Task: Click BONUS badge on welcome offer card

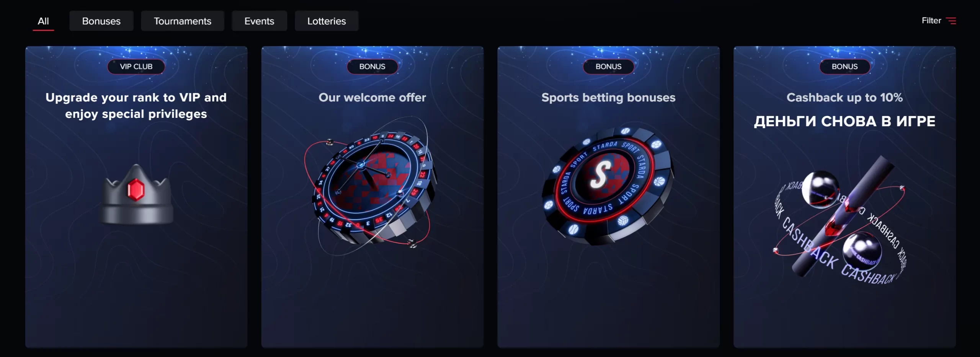Action: pyautogui.click(x=372, y=67)
